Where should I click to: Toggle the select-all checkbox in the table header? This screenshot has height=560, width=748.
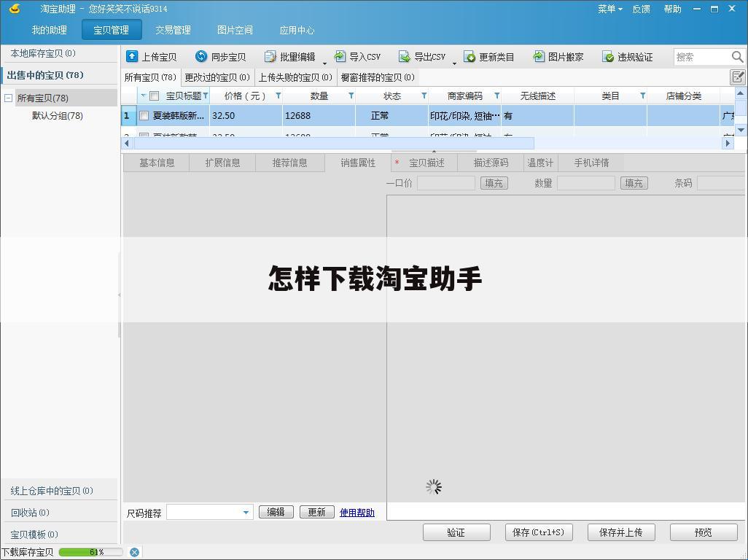154,96
